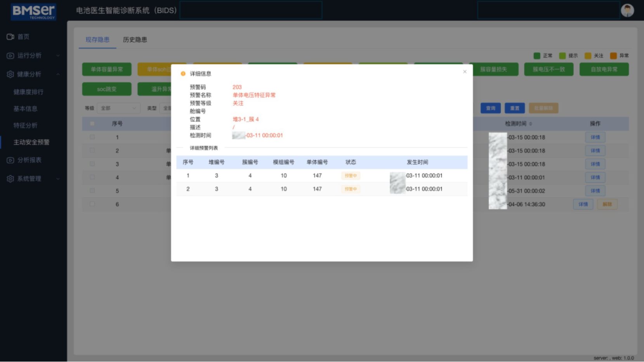644x362 pixels.
Task: Open 健康度排行 in the sidebar
Action: click(28, 92)
